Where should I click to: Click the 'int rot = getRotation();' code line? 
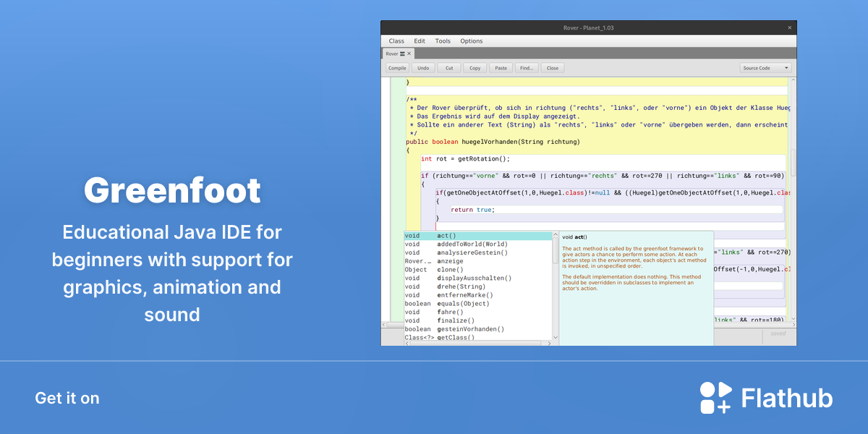coord(466,158)
